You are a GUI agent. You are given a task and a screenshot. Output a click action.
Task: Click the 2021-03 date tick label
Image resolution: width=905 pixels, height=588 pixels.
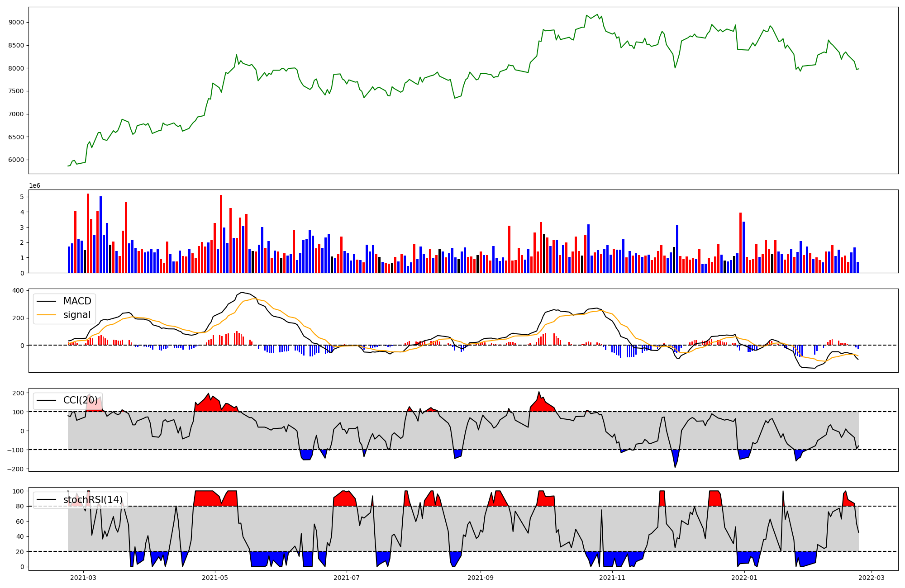pos(83,578)
